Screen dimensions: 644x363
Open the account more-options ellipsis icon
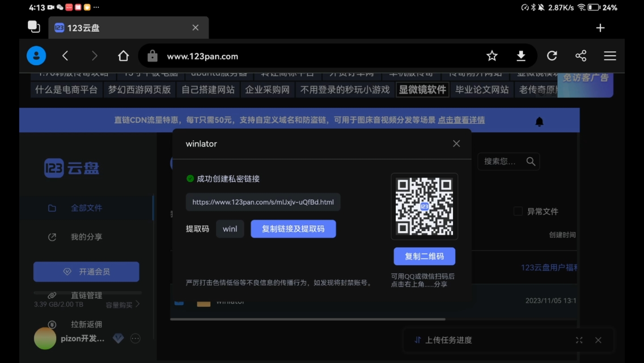coord(135,338)
